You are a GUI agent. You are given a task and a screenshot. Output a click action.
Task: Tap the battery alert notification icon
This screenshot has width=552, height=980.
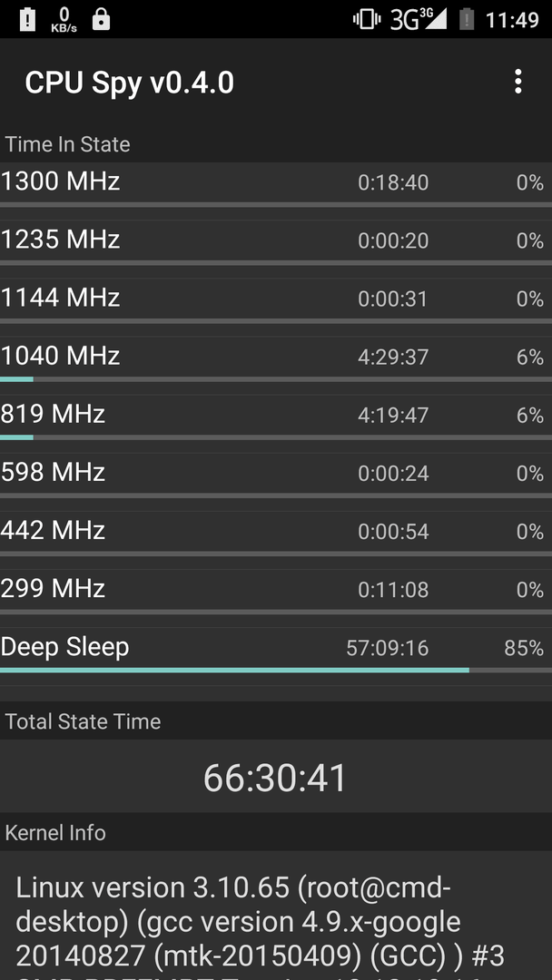[27, 19]
